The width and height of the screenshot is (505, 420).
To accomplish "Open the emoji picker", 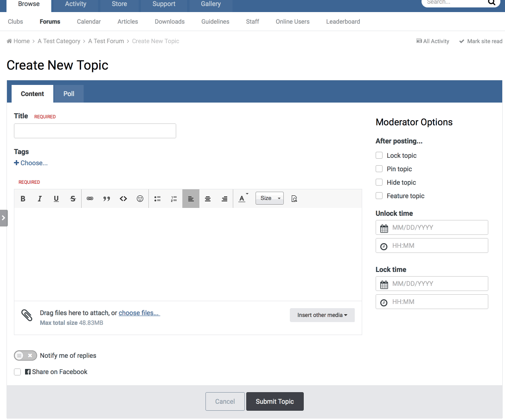I will [140, 199].
